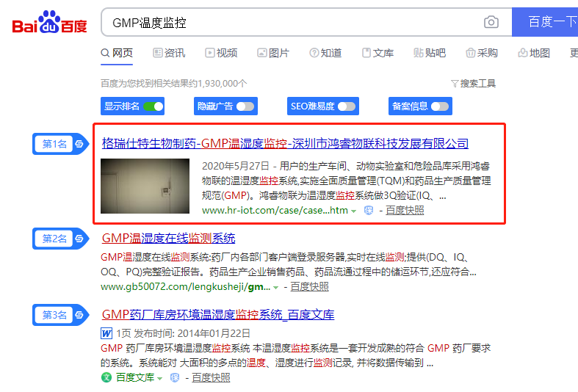This screenshot has width=578, height=392.
Task: Click the Word document icon
Action: tap(106, 333)
